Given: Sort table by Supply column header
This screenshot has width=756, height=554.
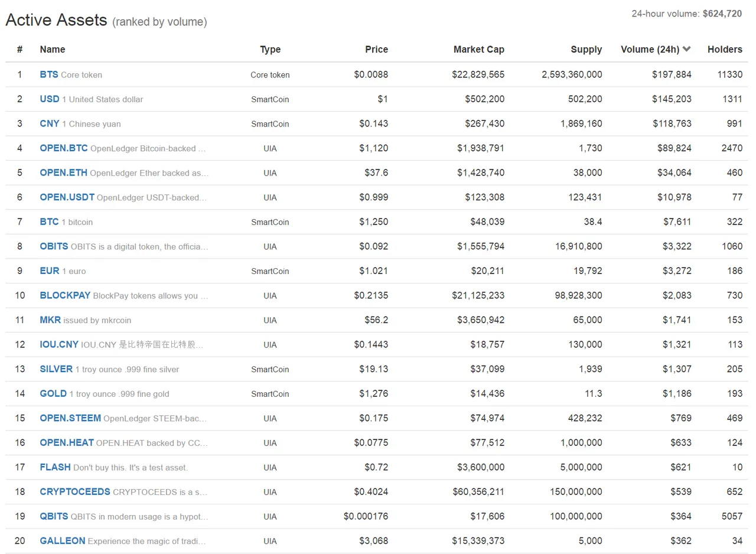Looking at the screenshot, I should 586,50.
